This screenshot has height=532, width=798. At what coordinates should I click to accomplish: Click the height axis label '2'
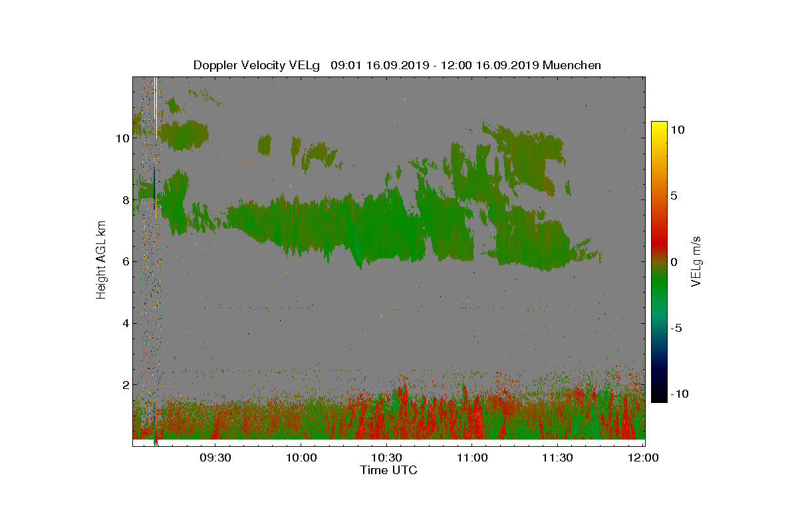coord(124,384)
